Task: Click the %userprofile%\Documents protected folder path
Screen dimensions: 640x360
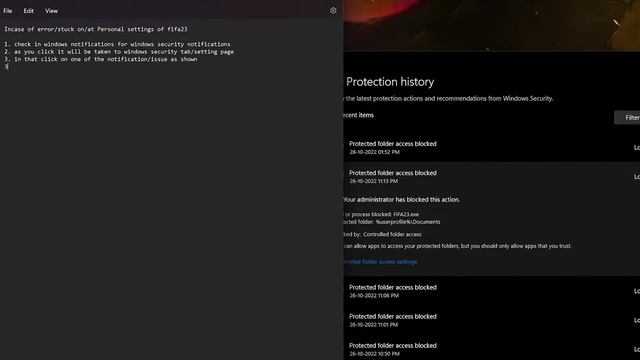Action: [x=408, y=222]
